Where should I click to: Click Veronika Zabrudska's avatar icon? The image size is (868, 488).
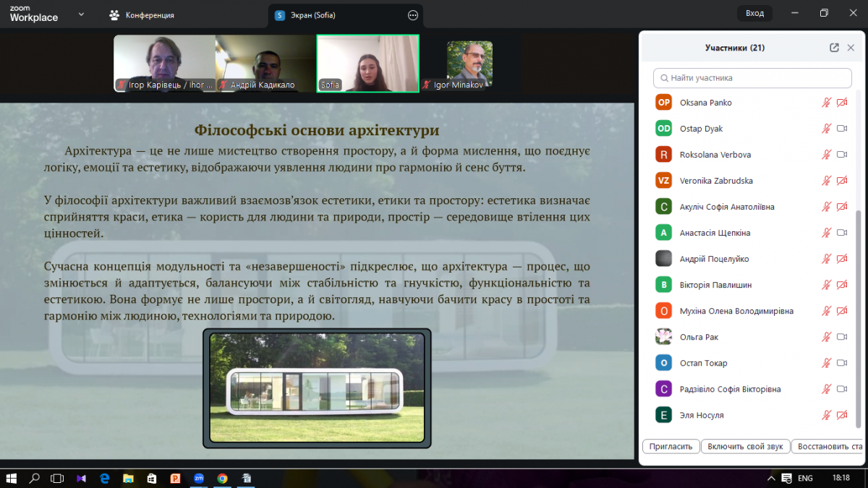pos(663,181)
